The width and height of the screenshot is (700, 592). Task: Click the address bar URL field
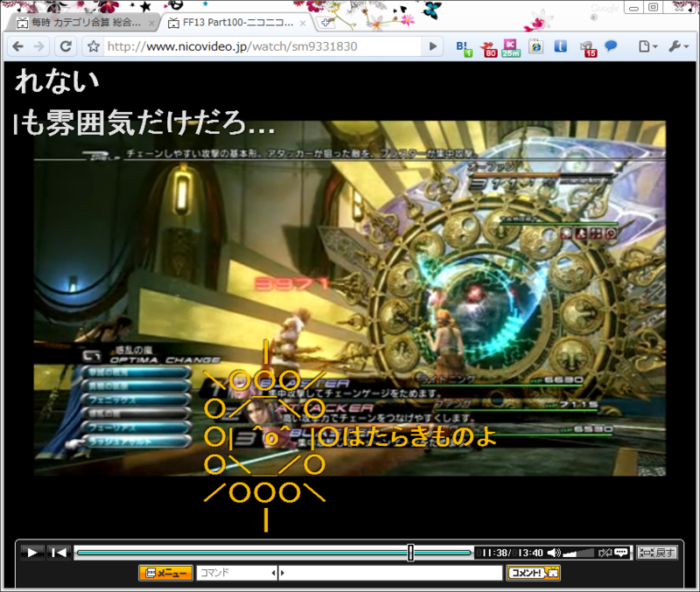[262, 46]
